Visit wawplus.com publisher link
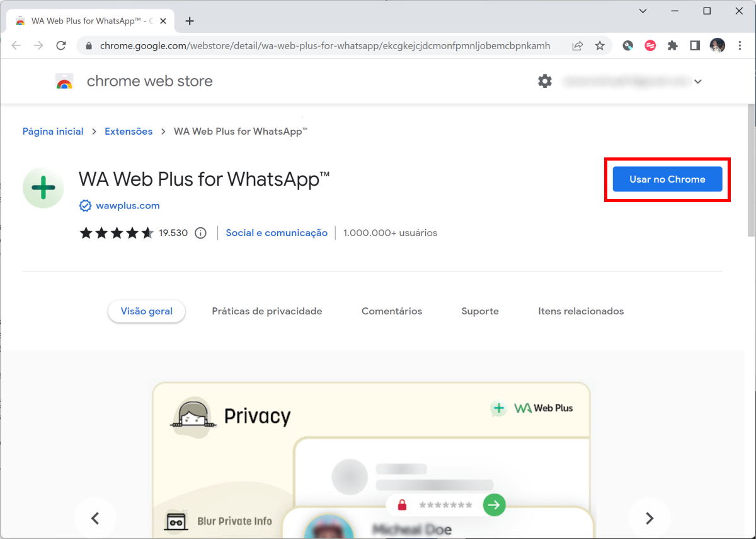The image size is (756, 539). point(128,206)
